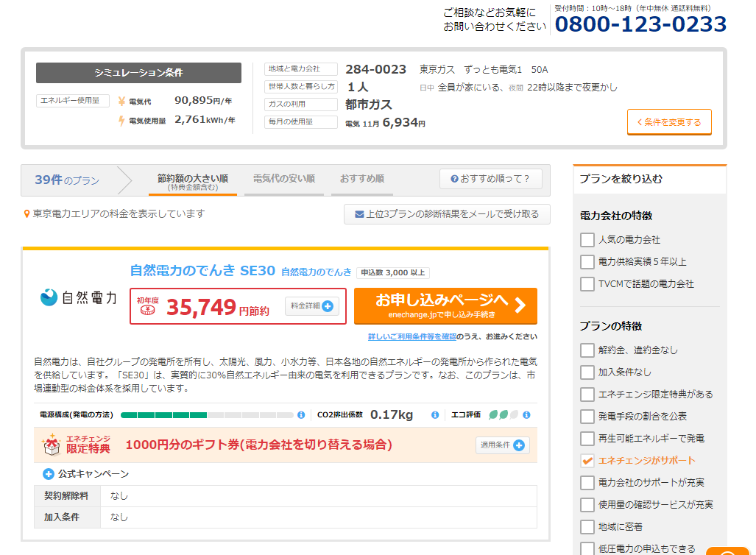Click the orange location pin icon

(27, 213)
